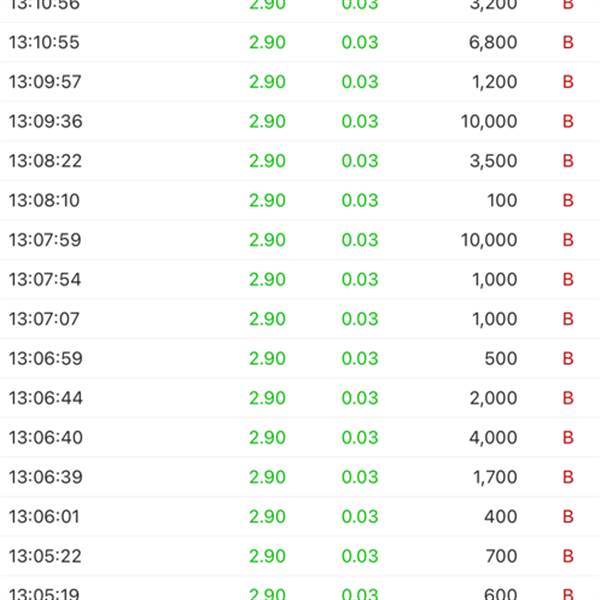Tap the 0.03 change at 13:07:07

(x=360, y=319)
